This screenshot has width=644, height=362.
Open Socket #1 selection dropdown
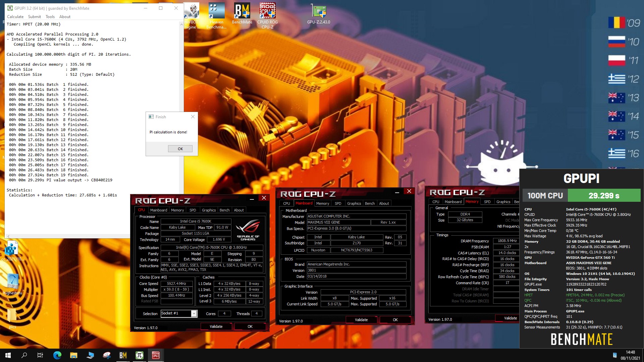[x=194, y=313]
